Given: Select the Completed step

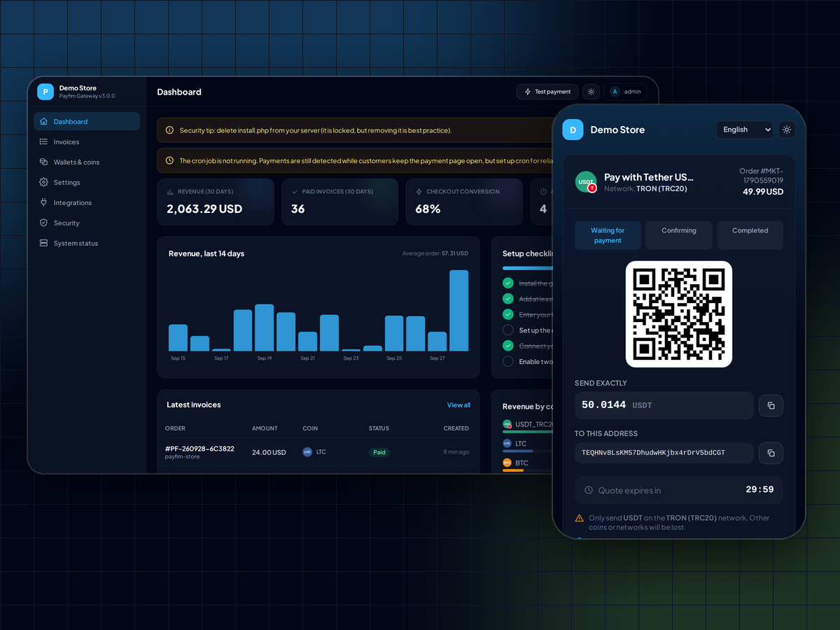Looking at the screenshot, I should point(750,235).
